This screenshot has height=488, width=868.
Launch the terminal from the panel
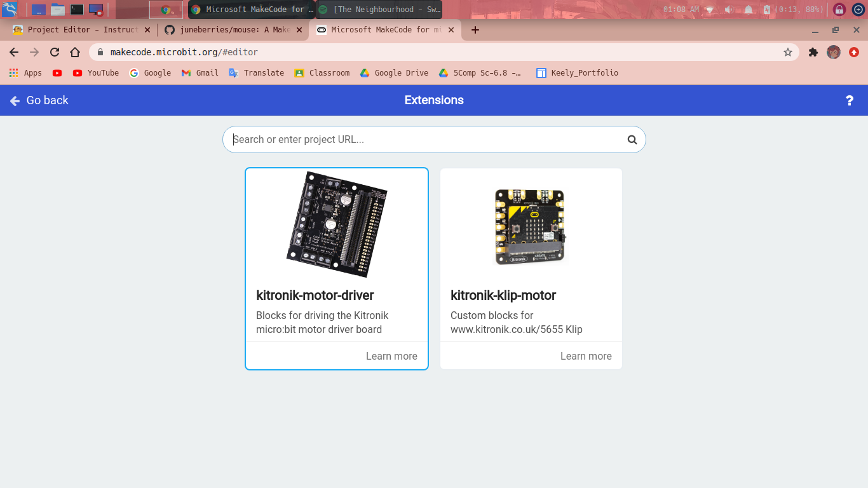(77, 10)
